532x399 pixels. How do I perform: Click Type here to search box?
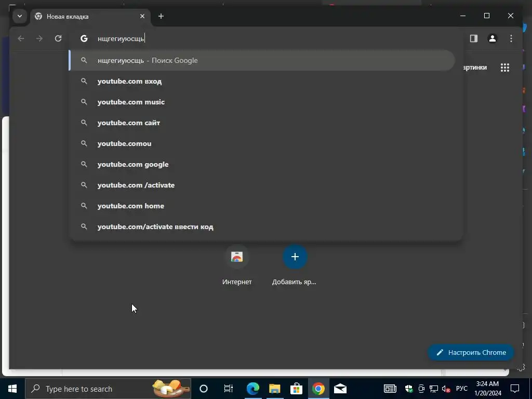tap(108, 389)
